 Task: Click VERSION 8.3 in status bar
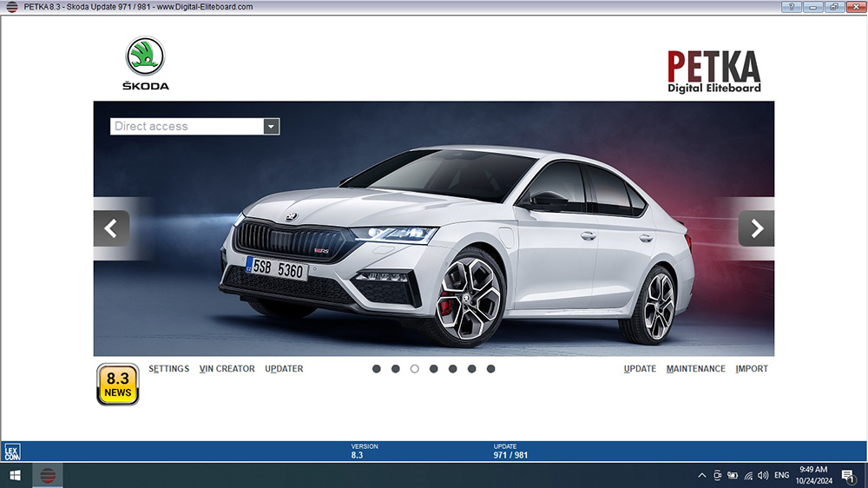(365, 451)
